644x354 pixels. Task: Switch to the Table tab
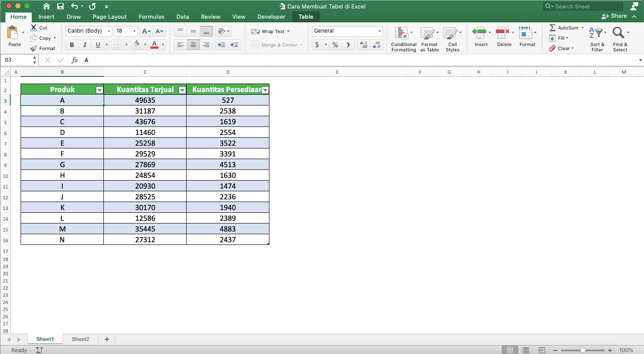click(x=306, y=17)
